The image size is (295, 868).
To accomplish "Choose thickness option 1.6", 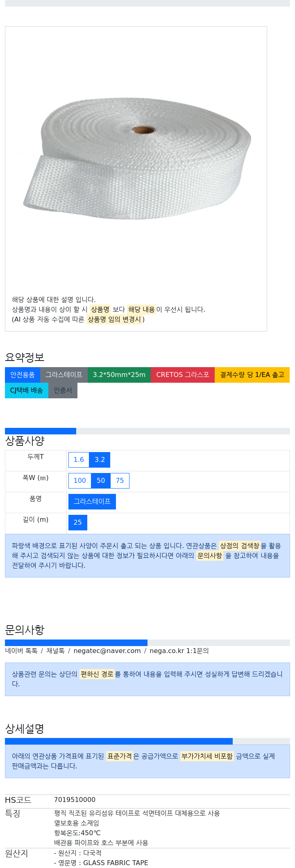I will [79, 460].
